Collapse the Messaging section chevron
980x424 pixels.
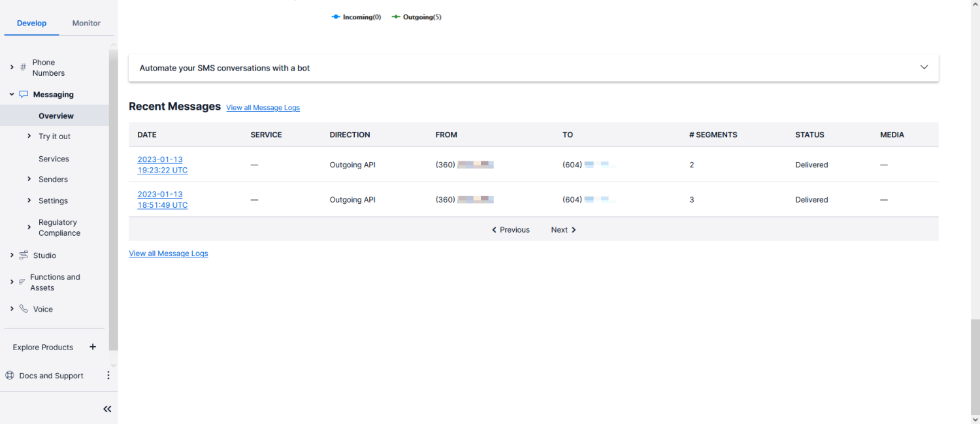(x=12, y=94)
